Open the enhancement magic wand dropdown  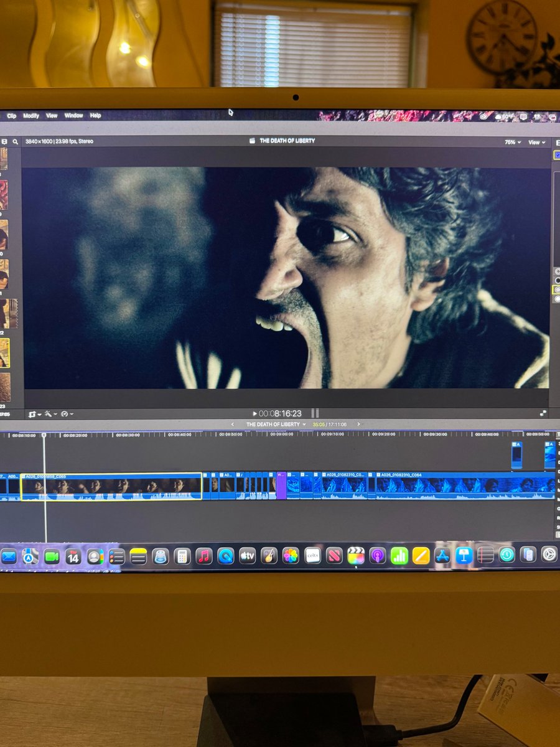(x=50, y=414)
